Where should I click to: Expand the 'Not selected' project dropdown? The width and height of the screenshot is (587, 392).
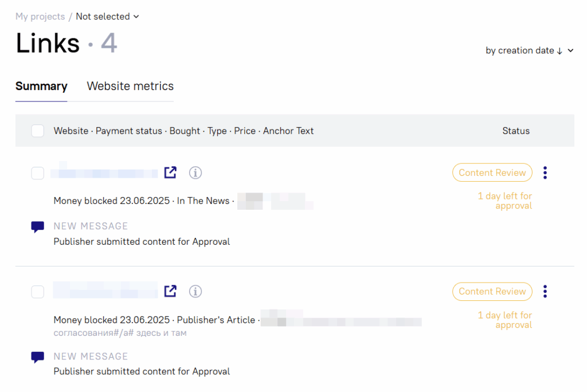pos(108,17)
